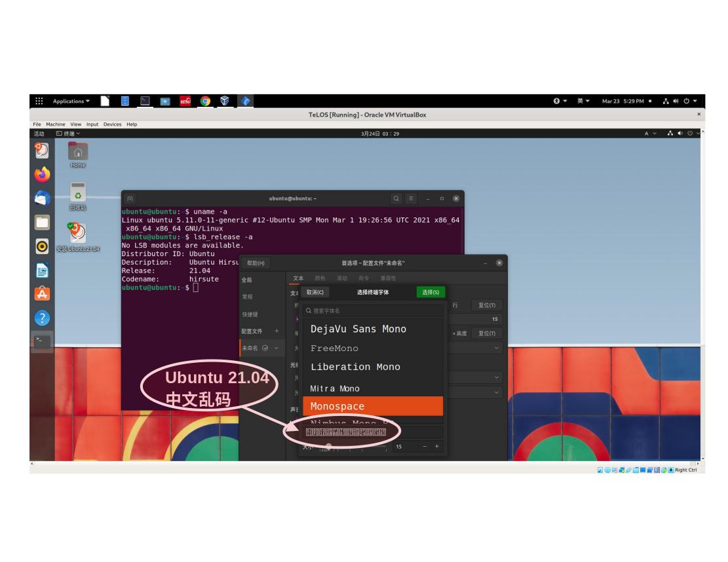Open the host power menu icon
The image size is (728, 562).
[x=689, y=101]
